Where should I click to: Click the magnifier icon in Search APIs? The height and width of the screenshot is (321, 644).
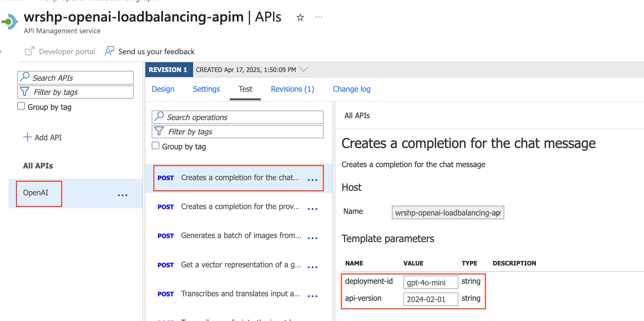click(x=25, y=77)
